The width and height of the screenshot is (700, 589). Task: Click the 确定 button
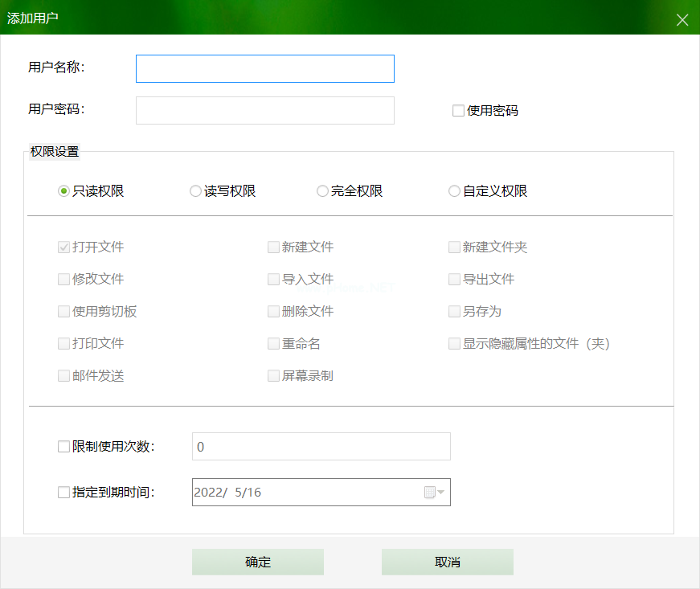pos(257,562)
